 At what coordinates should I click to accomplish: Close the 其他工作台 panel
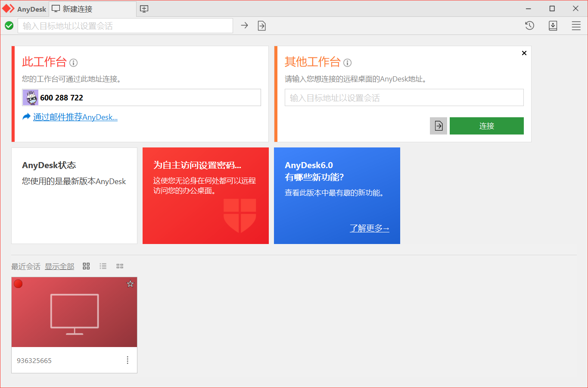(524, 53)
